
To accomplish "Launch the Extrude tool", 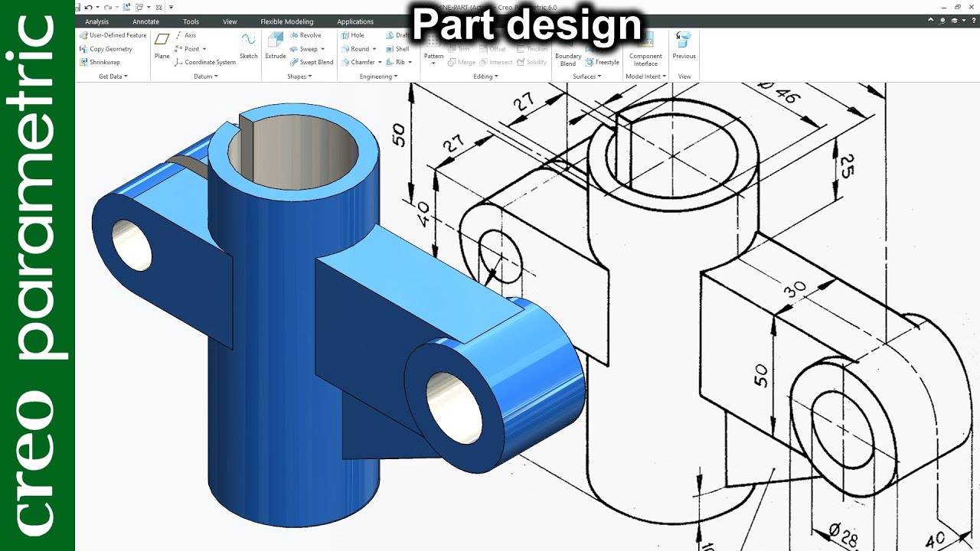I will [276, 46].
